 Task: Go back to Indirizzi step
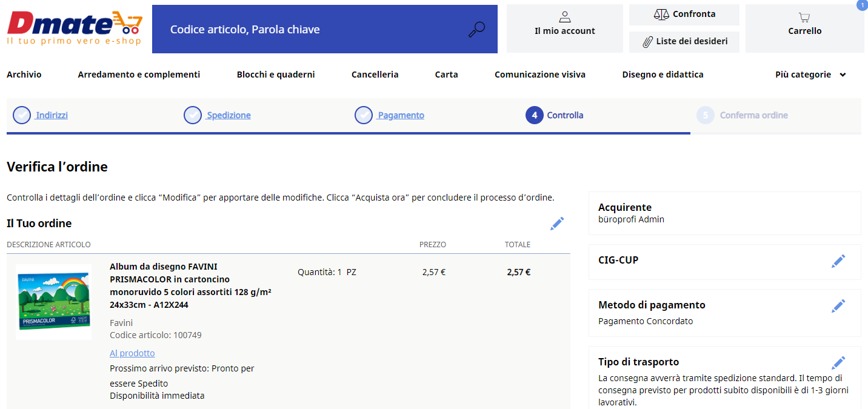(x=52, y=115)
